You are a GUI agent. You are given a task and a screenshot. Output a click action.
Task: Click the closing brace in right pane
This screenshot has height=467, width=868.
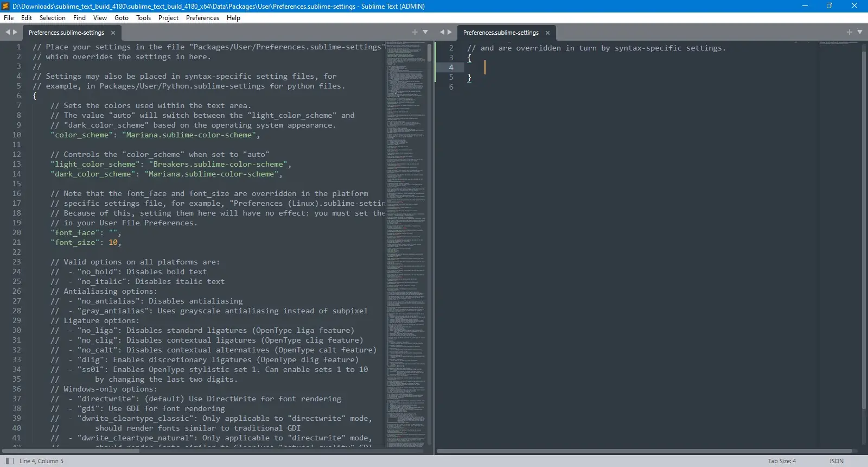coord(469,78)
